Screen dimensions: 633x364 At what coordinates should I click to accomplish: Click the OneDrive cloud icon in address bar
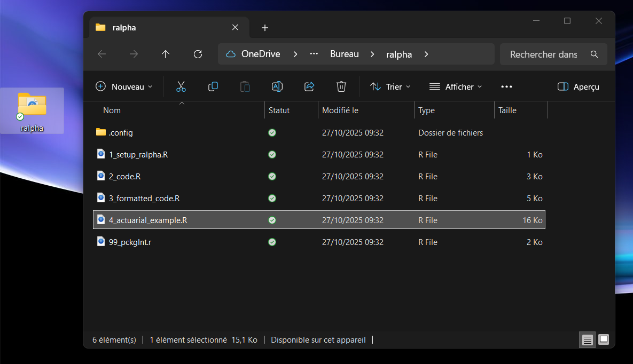point(231,54)
